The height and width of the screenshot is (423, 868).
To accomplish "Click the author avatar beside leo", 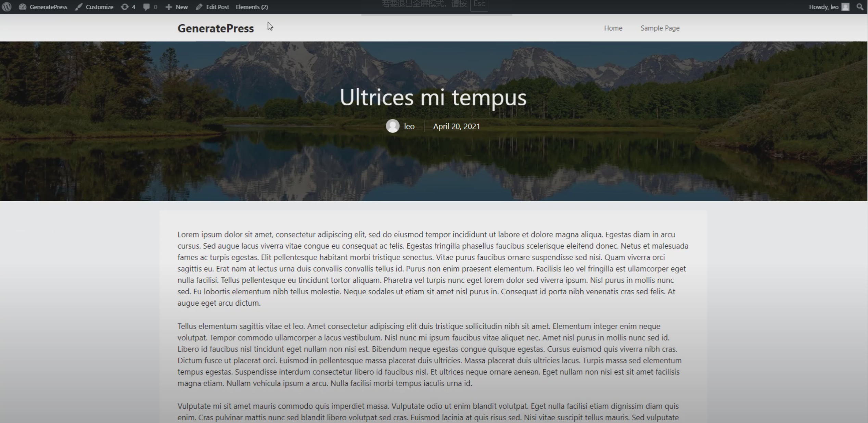I will coord(393,126).
